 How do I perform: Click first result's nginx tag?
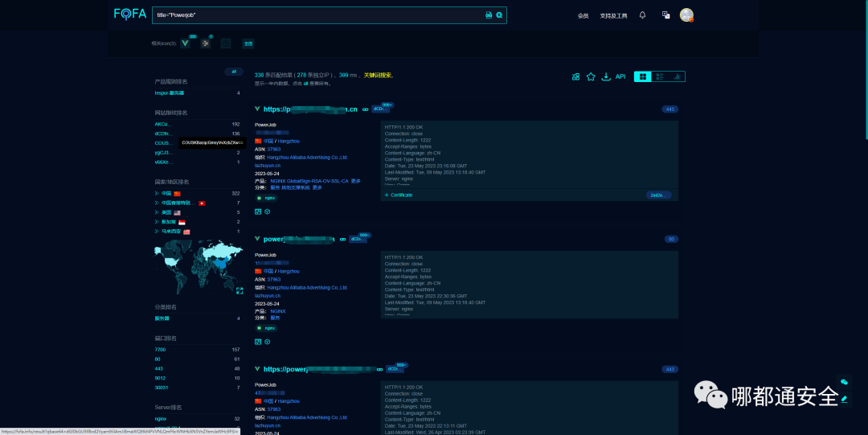point(266,198)
